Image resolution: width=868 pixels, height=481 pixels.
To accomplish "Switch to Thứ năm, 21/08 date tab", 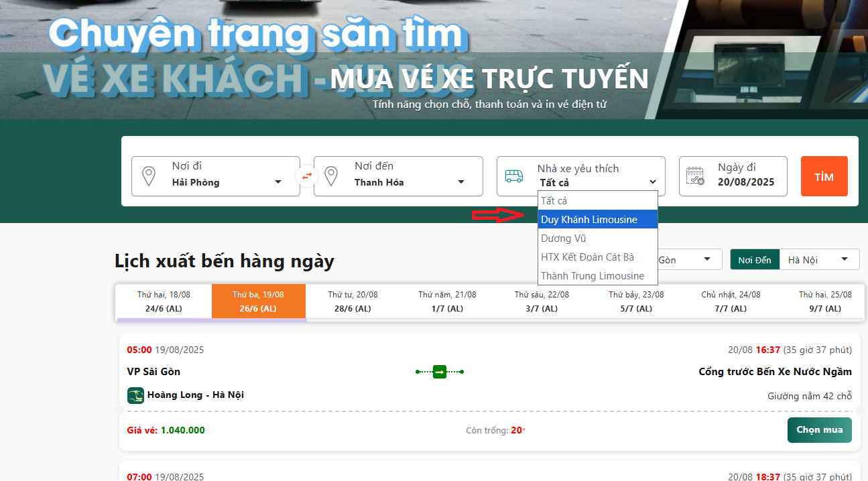I will point(447,301).
